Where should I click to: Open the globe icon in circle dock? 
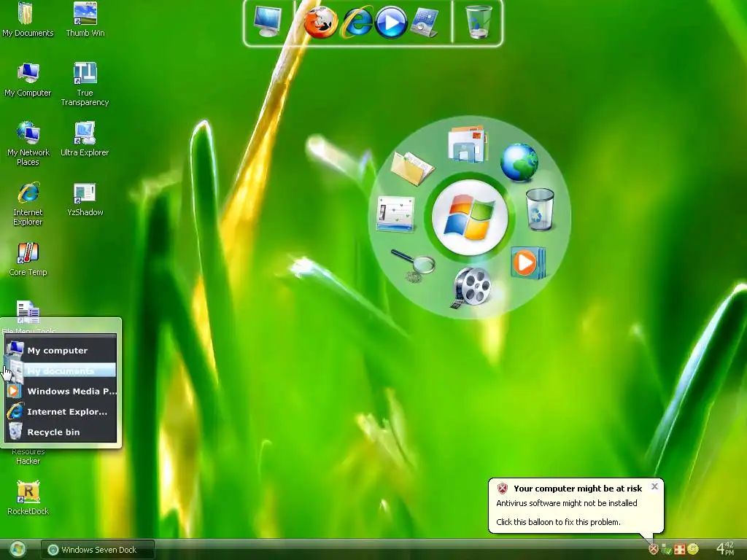(519, 163)
